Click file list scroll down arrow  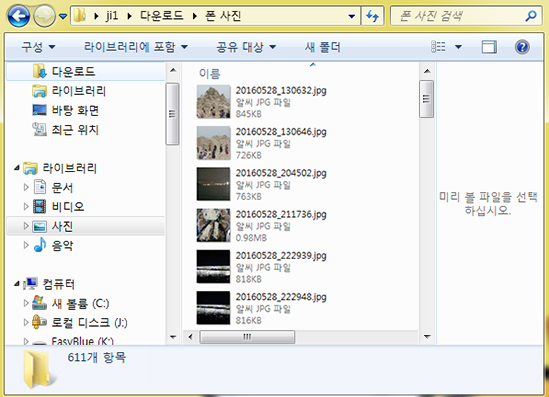(427, 337)
